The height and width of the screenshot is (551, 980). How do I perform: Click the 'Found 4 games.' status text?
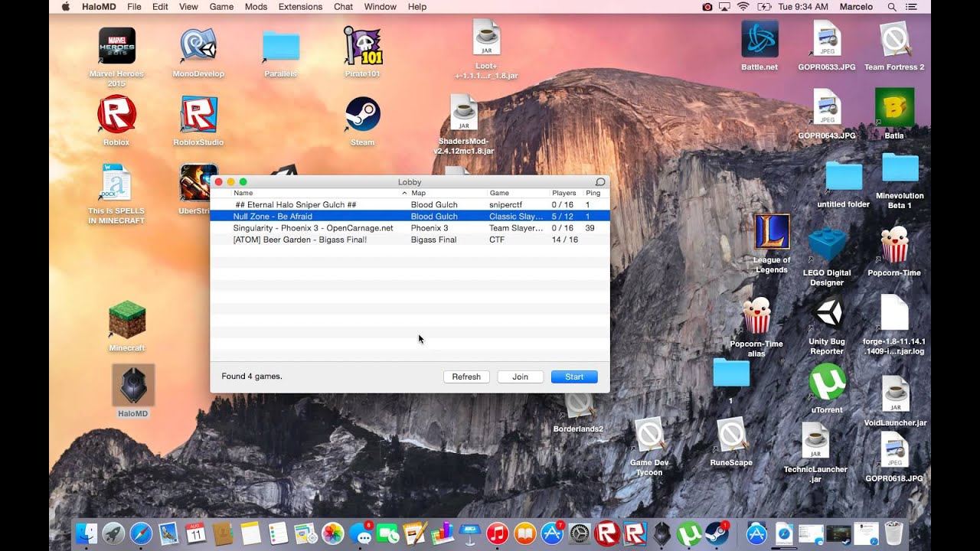point(252,377)
